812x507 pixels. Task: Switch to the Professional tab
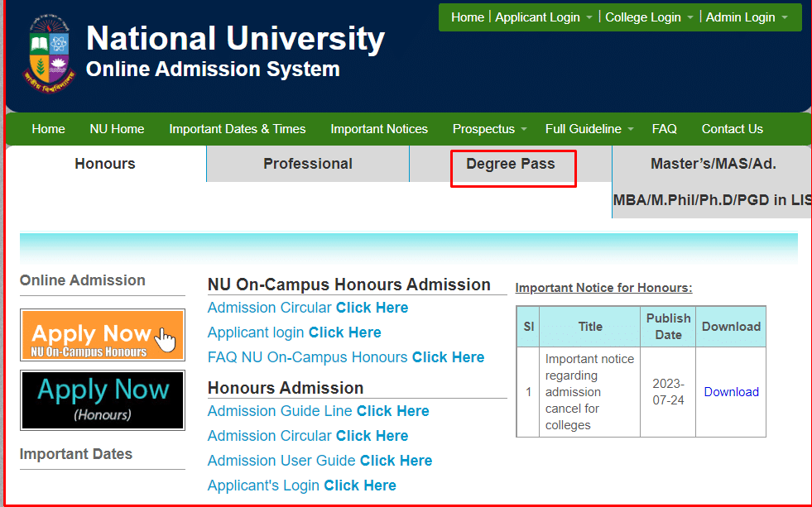pyautogui.click(x=307, y=164)
